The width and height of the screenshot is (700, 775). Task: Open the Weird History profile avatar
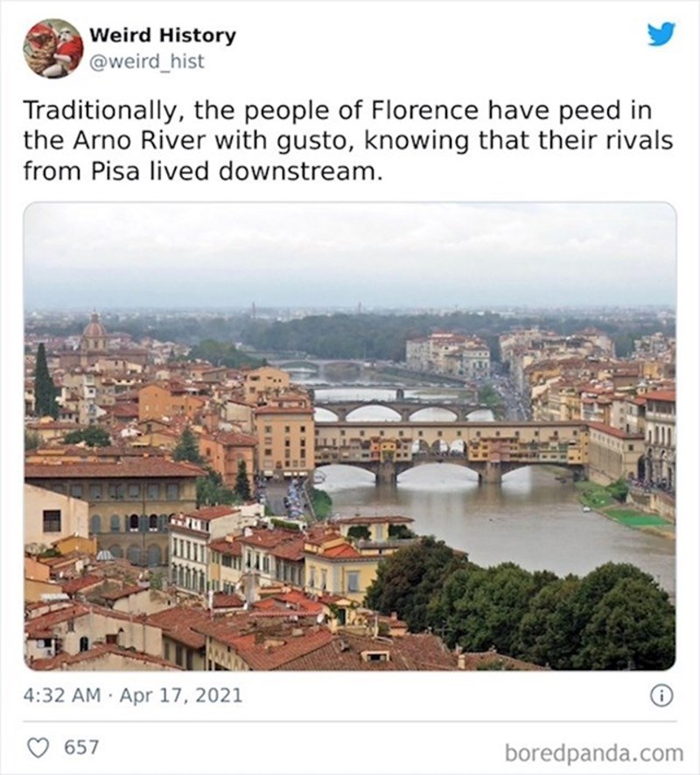pos(52,48)
